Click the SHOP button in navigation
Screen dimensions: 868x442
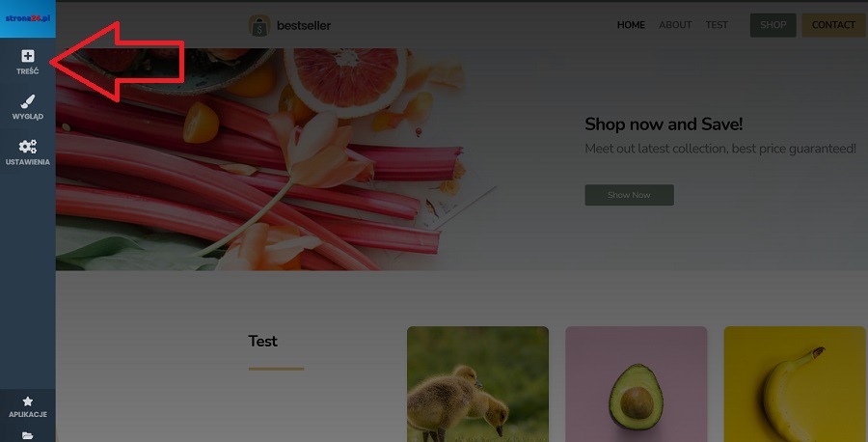click(773, 25)
